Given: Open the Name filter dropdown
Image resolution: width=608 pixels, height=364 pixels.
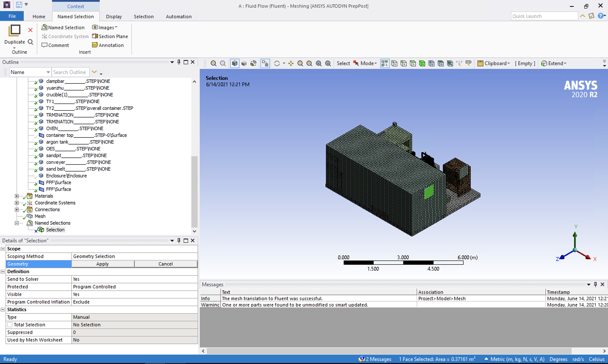Looking at the screenshot, I should 48,72.
